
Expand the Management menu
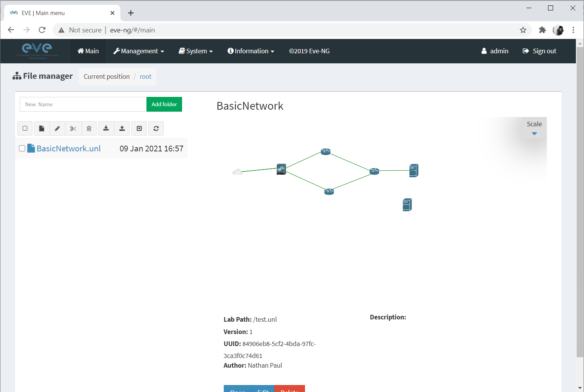[x=138, y=51]
